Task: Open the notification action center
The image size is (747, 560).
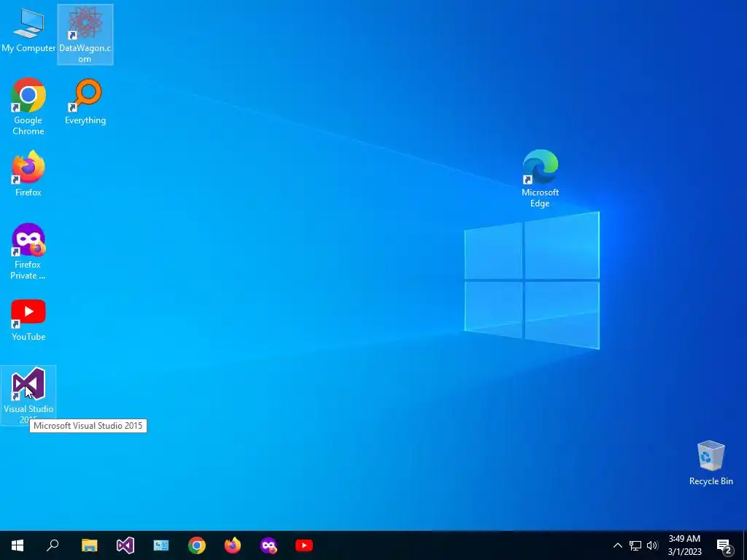Action: [x=724, y=545]
